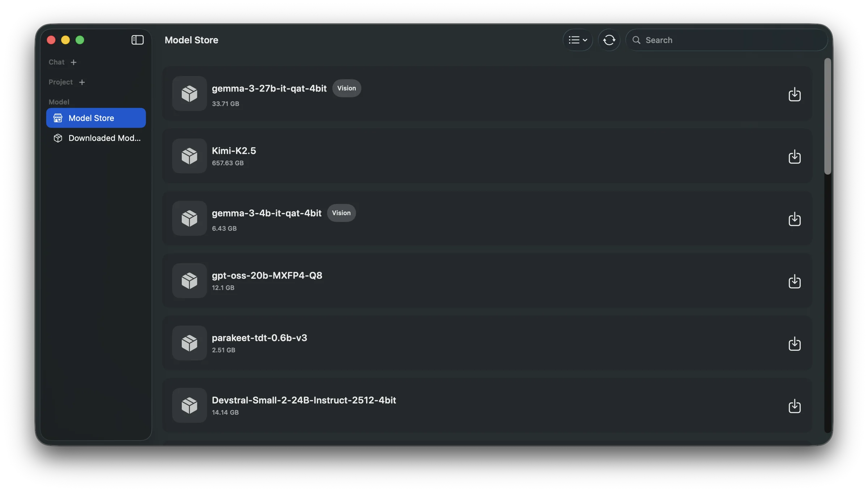Click the Kimi-K2.5 cube thumbnail

pos(189,156)
